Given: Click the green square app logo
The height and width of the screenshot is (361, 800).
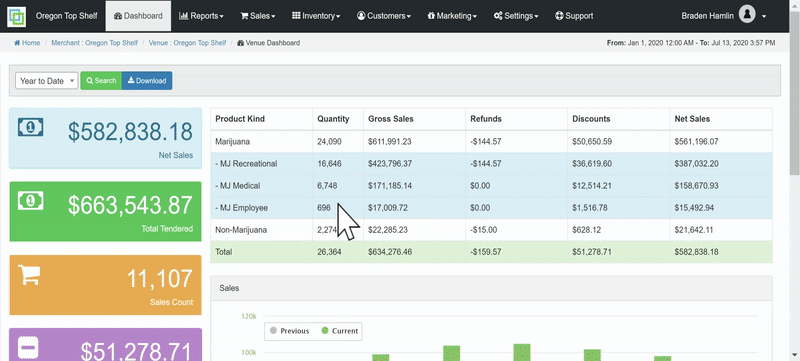Looking at the screenshot, I should (16, 16).
